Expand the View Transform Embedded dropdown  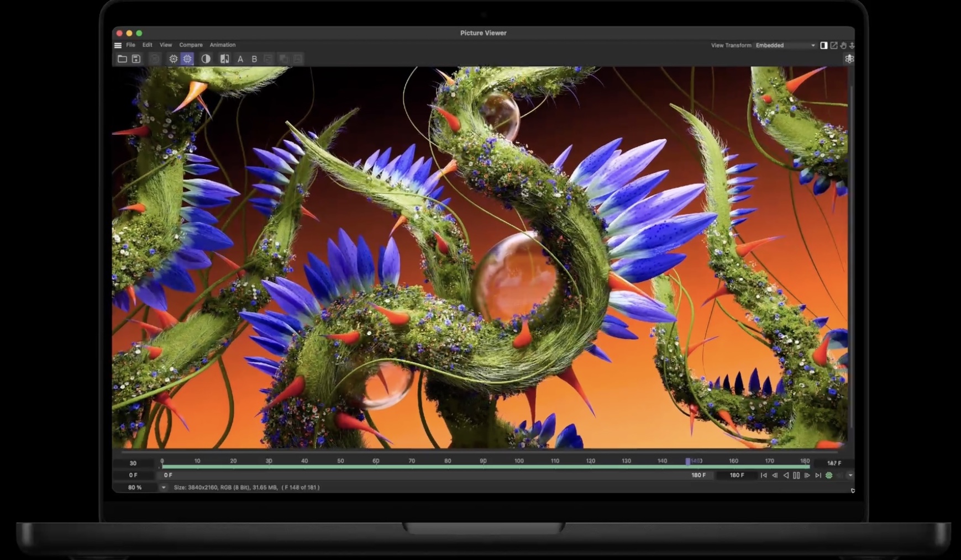pyautogui.click(x=785, y=45)
